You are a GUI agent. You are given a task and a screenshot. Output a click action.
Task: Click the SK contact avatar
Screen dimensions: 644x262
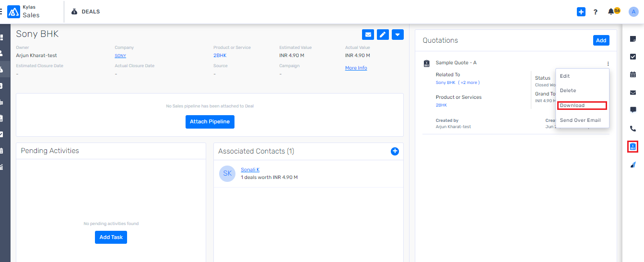click(x=227, y=174)
